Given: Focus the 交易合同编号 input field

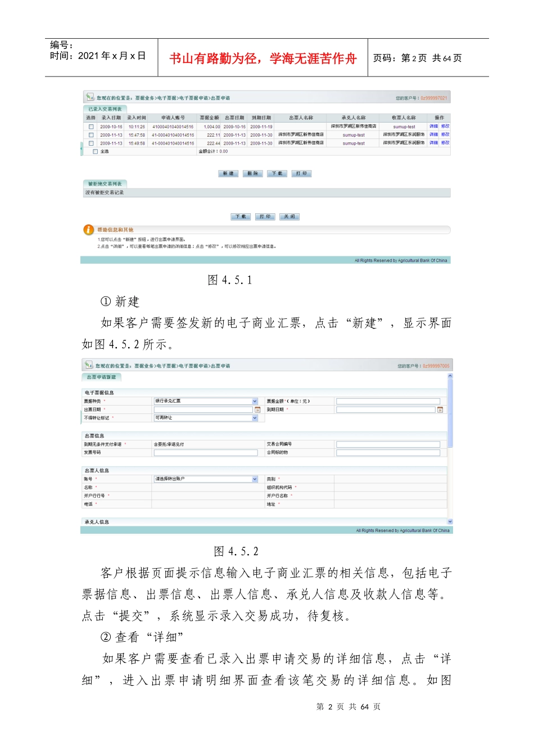Looking at the screenshot, I should [x=388, y=444].
